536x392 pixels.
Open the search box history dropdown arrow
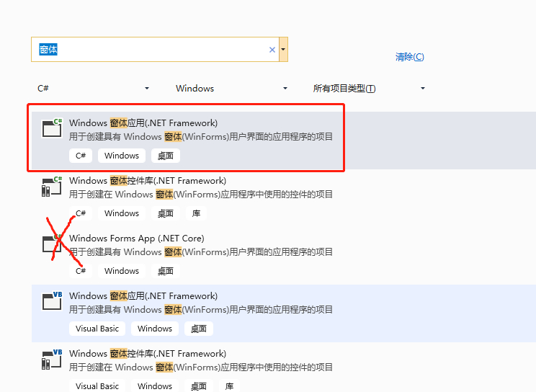[x=283, y=50]
